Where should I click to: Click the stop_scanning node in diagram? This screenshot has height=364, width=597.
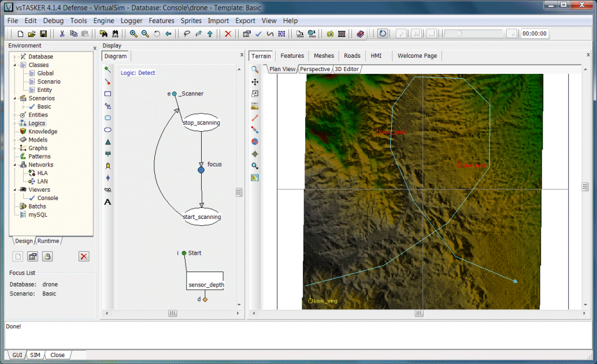point(201,122)
